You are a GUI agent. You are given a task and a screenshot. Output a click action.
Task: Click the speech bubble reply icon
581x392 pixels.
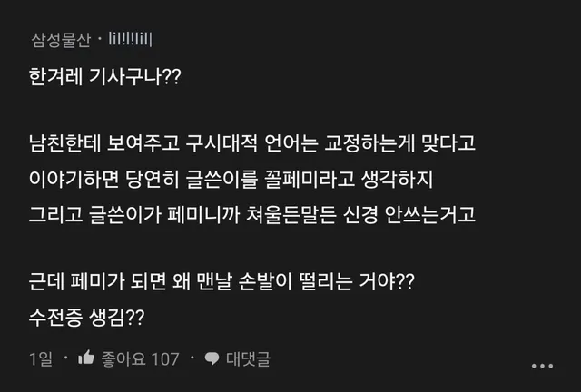click(x=211, y=358)
